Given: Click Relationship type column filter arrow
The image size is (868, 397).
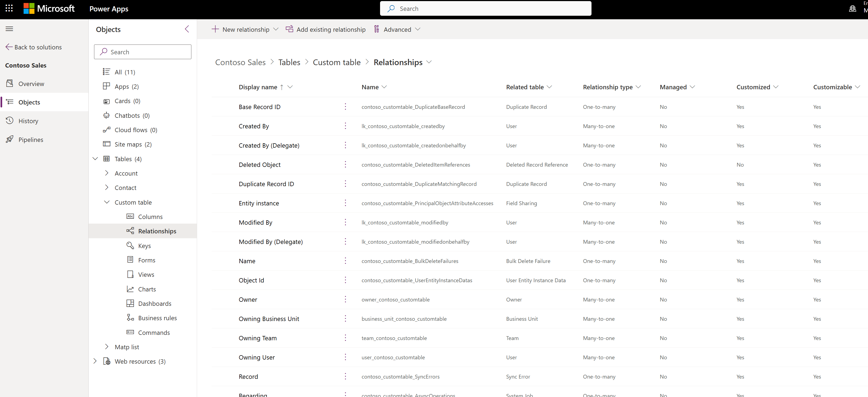Looking at the screenshot, I should (x=639, y=87).
